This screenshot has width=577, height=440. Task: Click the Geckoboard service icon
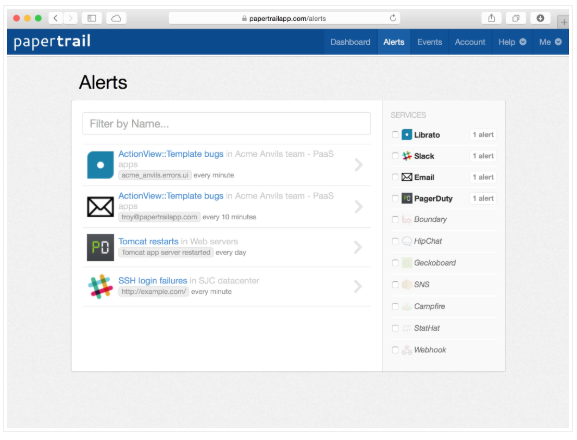pyautogui.click(x=407, y=263)
